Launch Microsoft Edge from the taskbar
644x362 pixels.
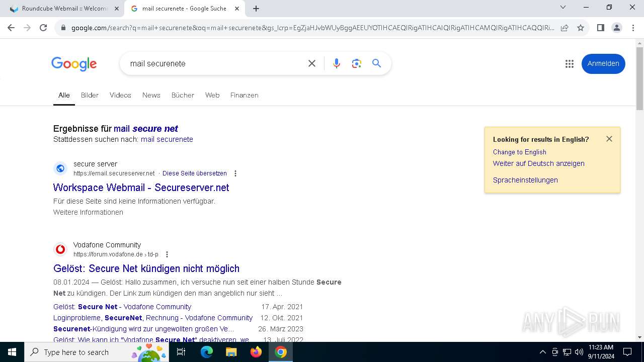point(207,352)
